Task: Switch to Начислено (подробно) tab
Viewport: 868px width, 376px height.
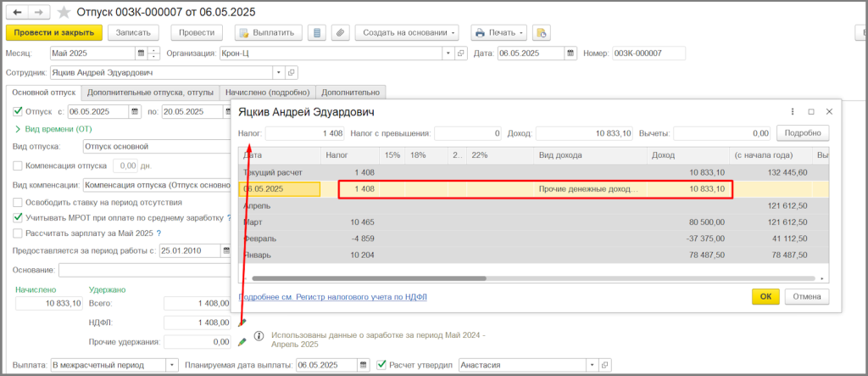Action: click(x=267, y=92)
